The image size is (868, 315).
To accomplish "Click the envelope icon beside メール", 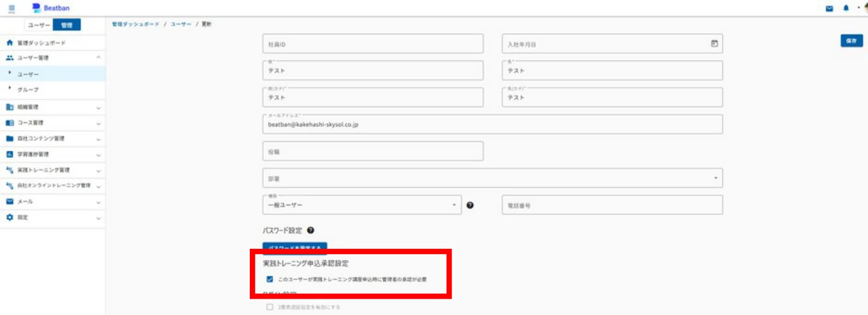I will pos(9,201).
